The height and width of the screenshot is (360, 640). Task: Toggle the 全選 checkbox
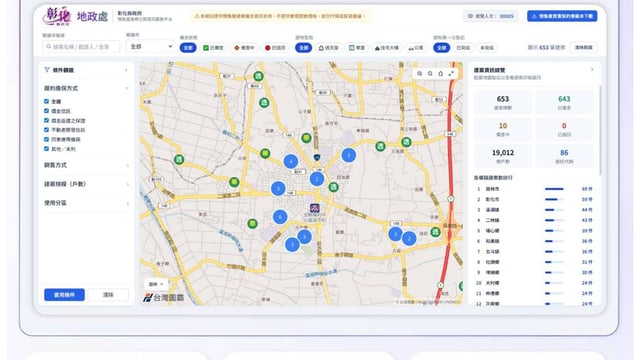tap(46, 101)
